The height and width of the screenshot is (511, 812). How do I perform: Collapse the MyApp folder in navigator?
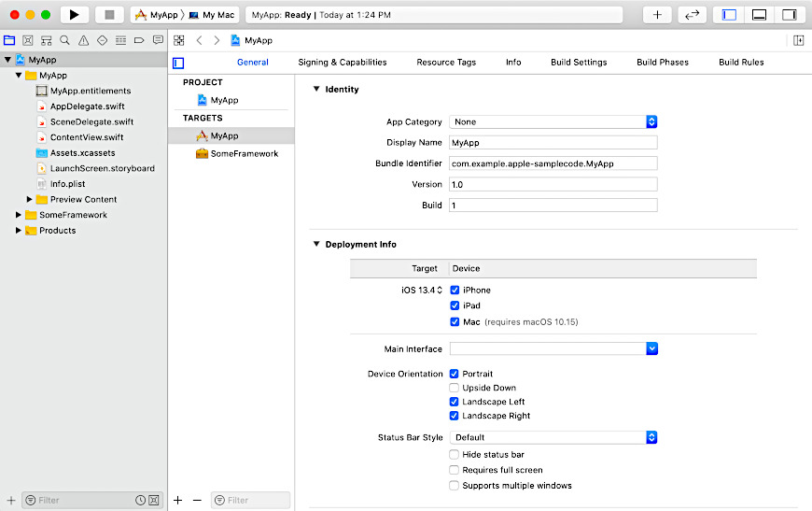point(19,75)
